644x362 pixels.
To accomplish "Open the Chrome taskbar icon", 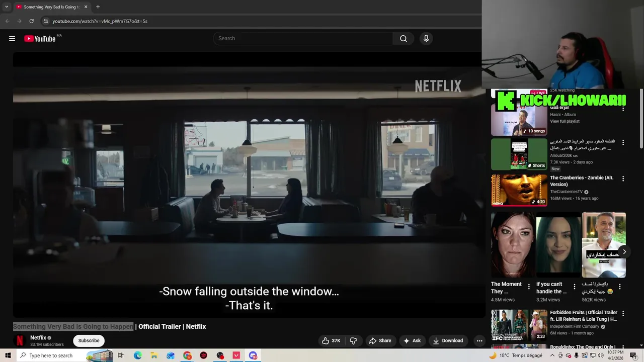I will [x=187, y=355].
